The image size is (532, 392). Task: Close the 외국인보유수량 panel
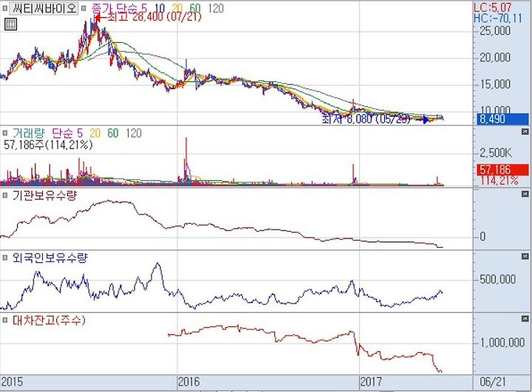525,256
